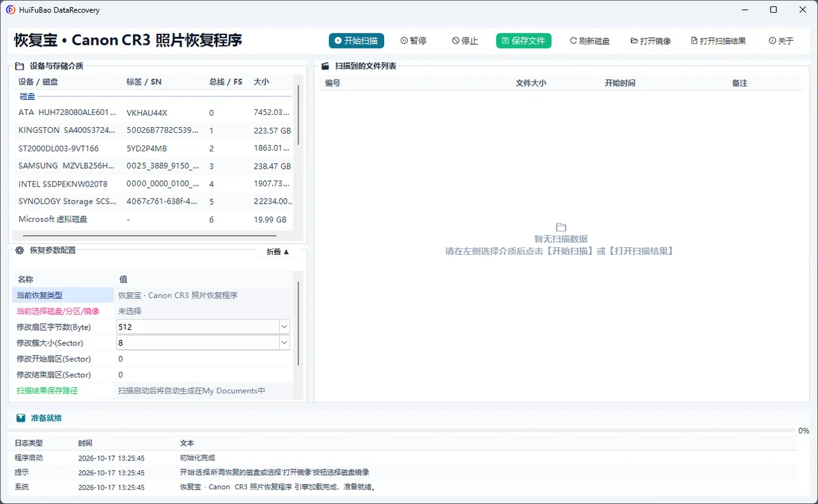Open the 修改簇大小 dropdown arrow
Viewport: 818px width, 504px height.
pyautogui.click(x=284, y=342)
